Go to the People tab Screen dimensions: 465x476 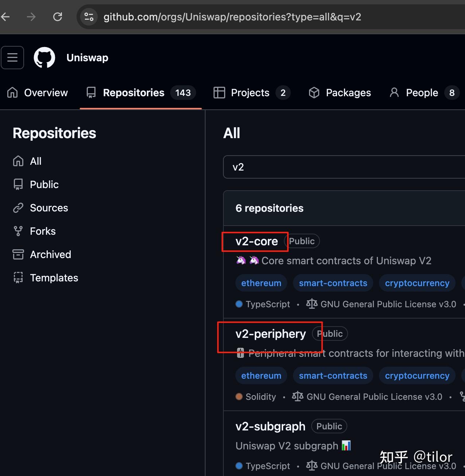422,93
